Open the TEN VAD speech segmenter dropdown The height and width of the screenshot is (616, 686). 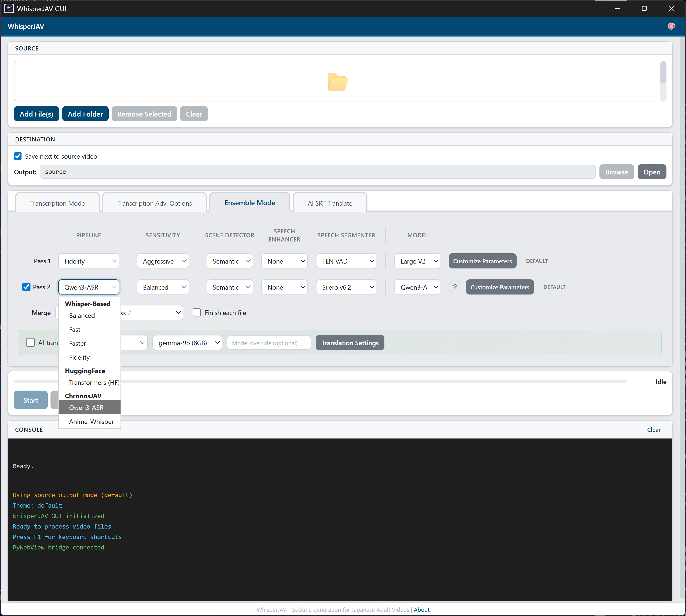(x=346, y=261)
